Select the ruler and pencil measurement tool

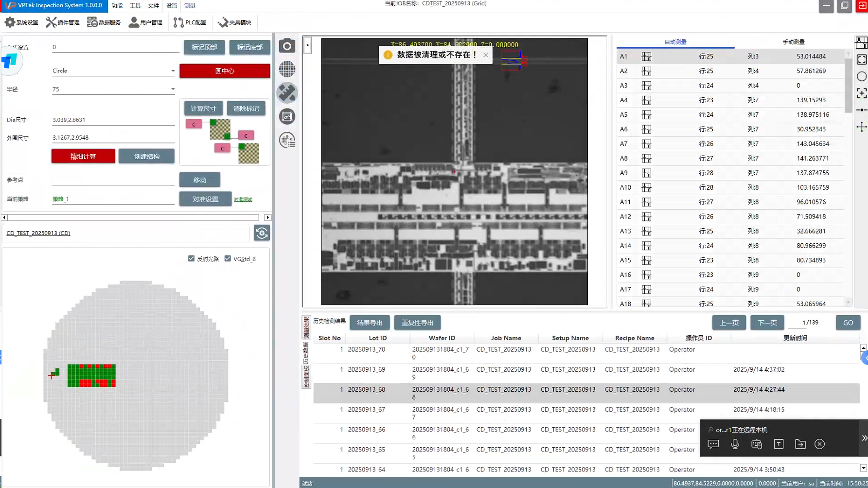tap(287, 92)
